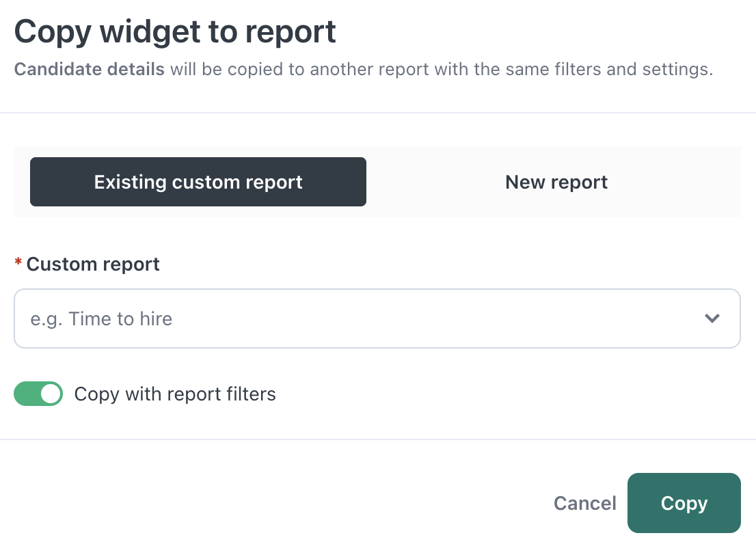
Task: Click the chevron arrow in Custom report field
Action: point(712,318)
